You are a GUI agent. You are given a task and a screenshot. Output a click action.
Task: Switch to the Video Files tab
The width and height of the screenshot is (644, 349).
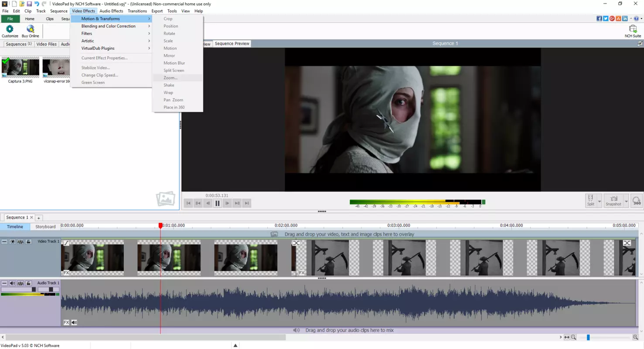pos(46,44)
